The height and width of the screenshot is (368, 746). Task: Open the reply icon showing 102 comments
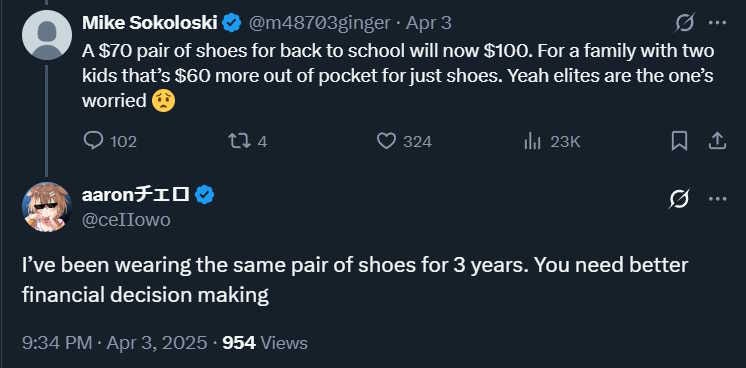click(x=93, y=141)
